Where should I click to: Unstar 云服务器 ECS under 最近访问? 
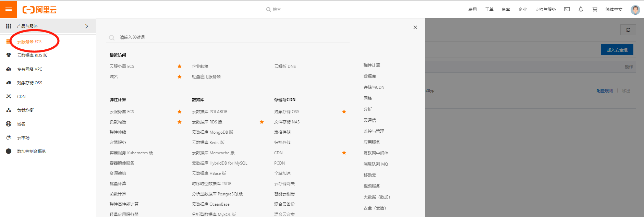tap(179, 67)
